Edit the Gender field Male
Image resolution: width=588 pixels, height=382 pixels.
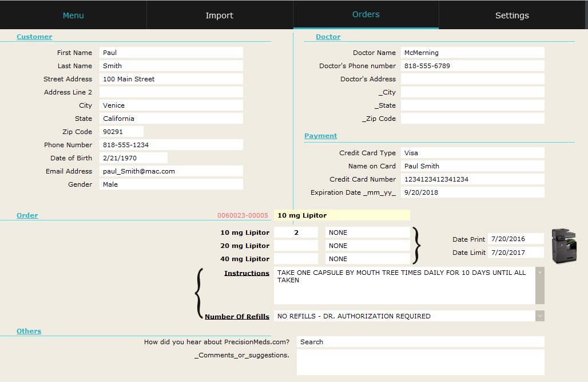tap(171, 184)
